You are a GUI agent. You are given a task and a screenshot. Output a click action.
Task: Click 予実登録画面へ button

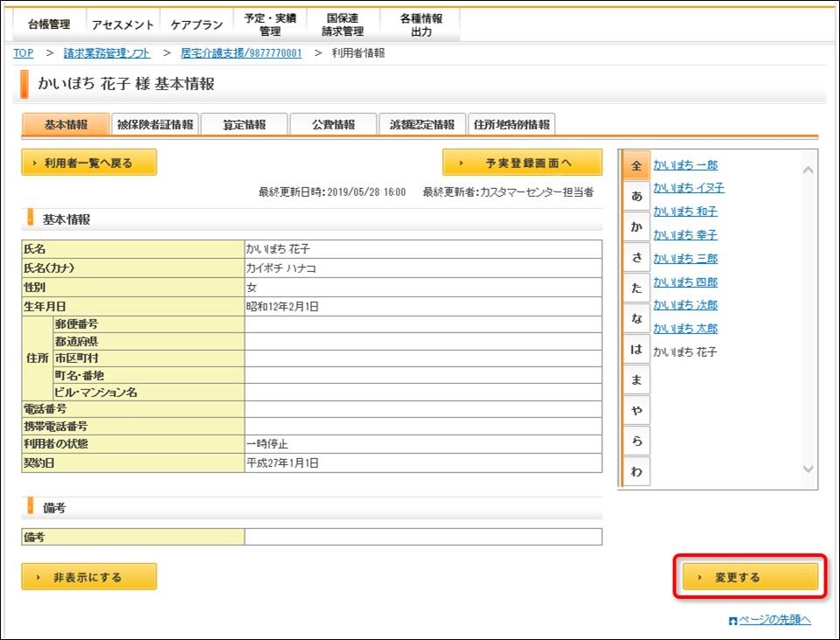click(523, 163)
